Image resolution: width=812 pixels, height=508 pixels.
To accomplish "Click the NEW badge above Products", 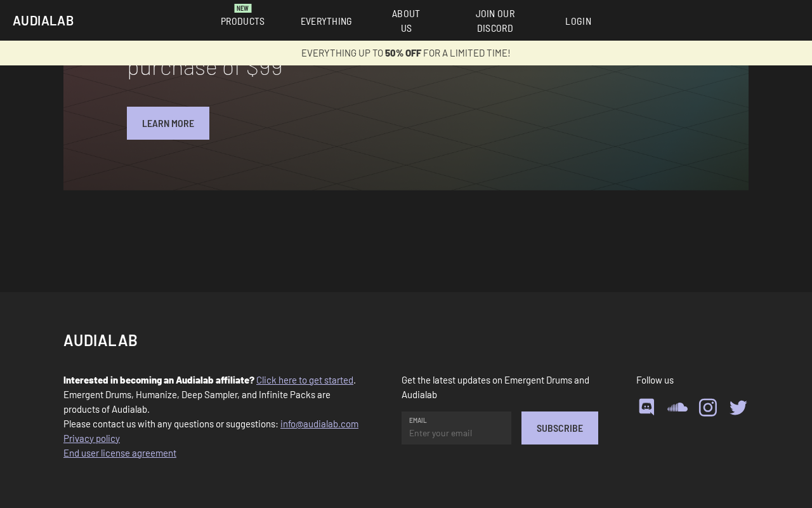I will 243,8.
